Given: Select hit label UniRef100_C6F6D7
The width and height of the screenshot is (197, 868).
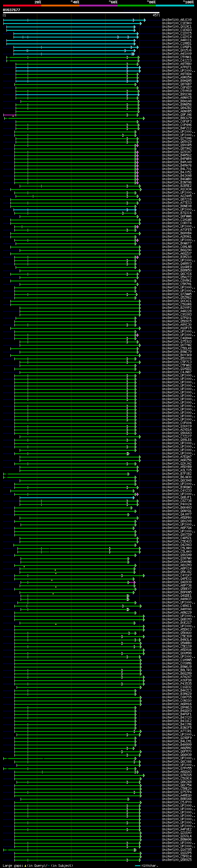Looking at the screenshot, I should pyautogui.click(x=177, y=88).
